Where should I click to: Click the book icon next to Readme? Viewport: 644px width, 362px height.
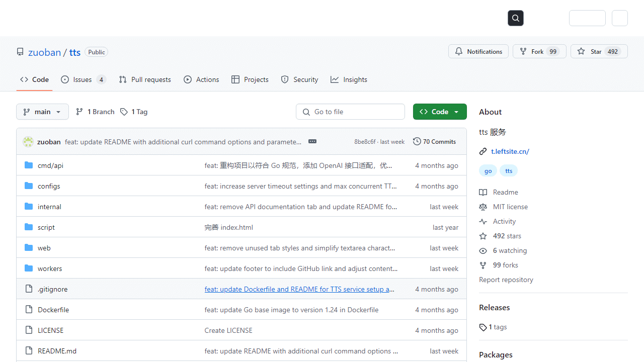point(483,192)
